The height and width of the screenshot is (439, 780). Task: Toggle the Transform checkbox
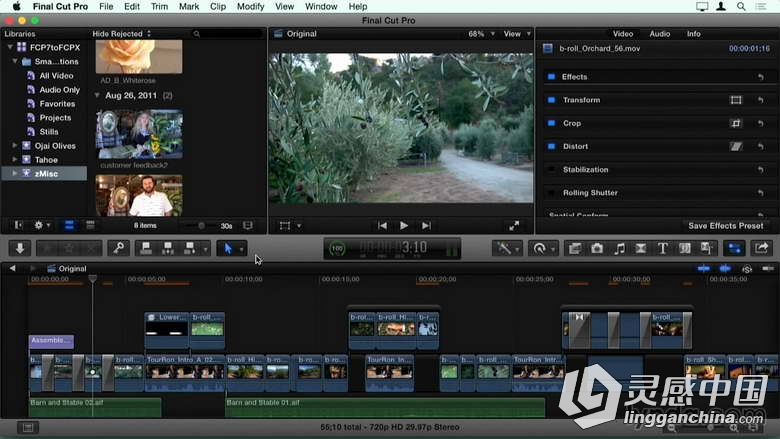[551, 100]
